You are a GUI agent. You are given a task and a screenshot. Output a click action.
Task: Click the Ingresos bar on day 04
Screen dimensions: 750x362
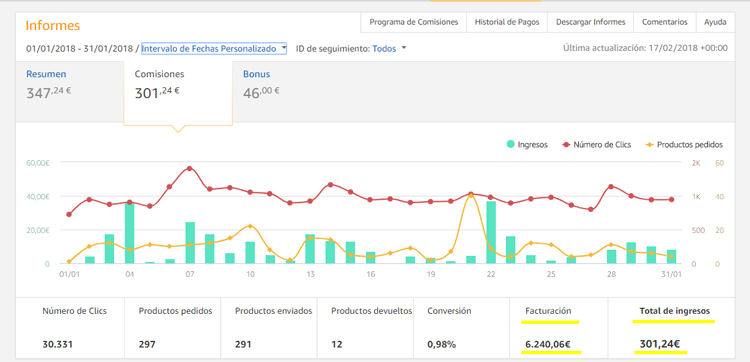(129, 233)
